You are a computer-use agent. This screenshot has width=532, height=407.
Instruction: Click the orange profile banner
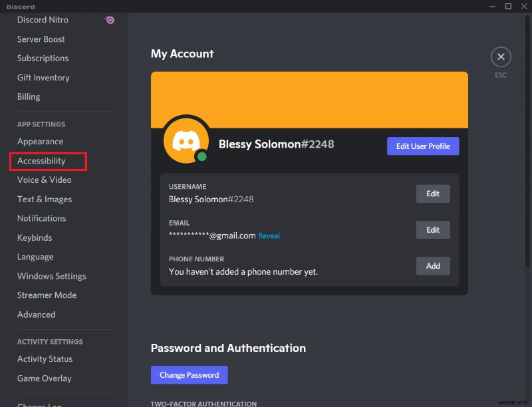click(309, 100)
